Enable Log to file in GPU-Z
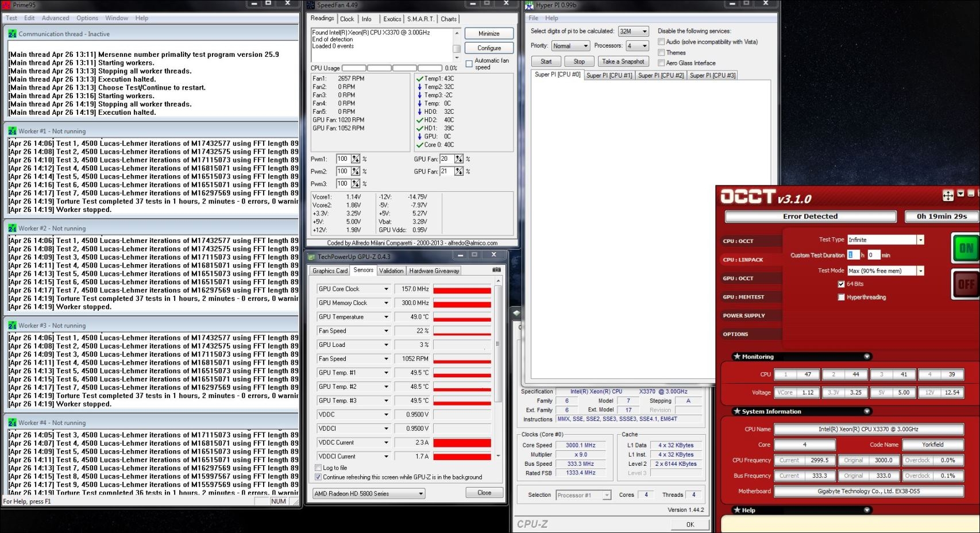The height and width of the screenshot is (533, 980). pyautogui.click(x=318, y=468)
